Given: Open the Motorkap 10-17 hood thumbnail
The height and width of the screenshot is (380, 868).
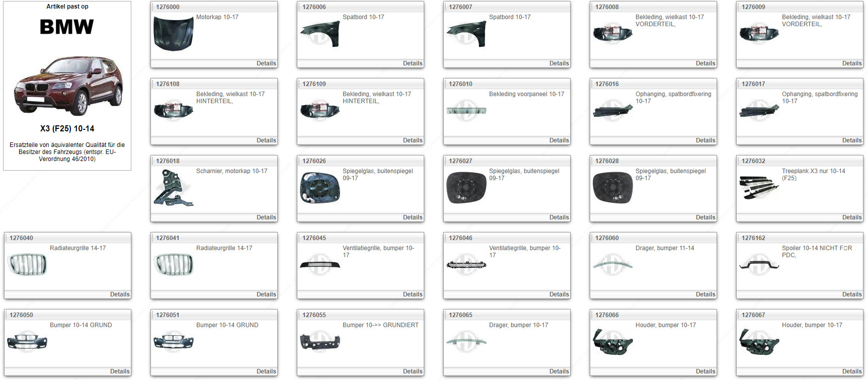Looking at the screenshot, I should click(174, 33).
